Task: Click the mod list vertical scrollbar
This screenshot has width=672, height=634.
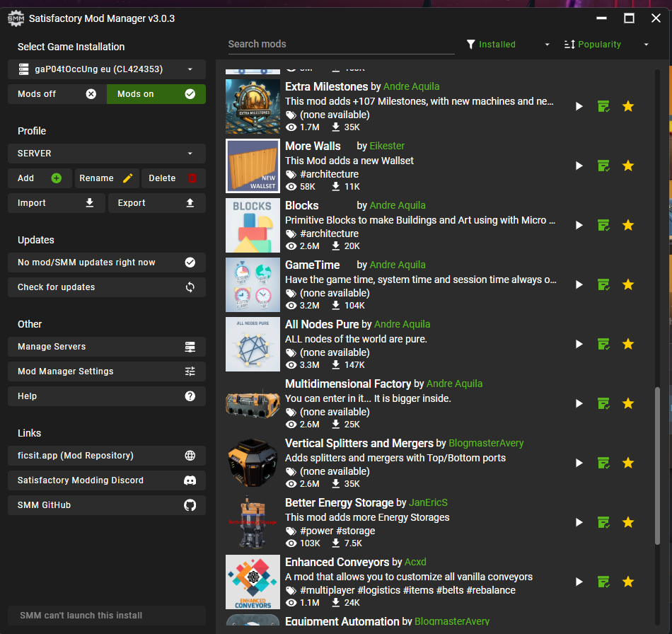Action: coord(657,466)
